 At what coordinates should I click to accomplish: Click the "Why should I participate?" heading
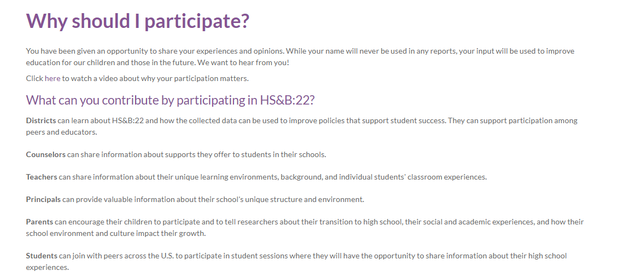(x=138, y=21)
